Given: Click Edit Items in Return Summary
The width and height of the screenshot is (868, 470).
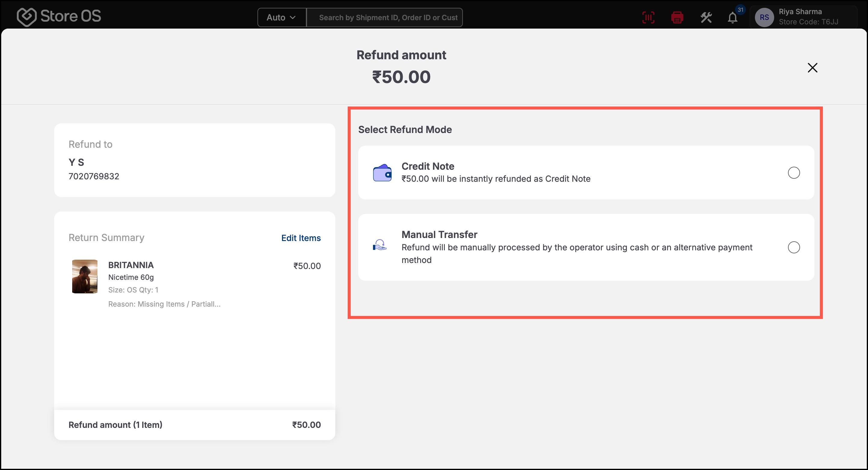Looking at the screenshot, I should 301,238.
